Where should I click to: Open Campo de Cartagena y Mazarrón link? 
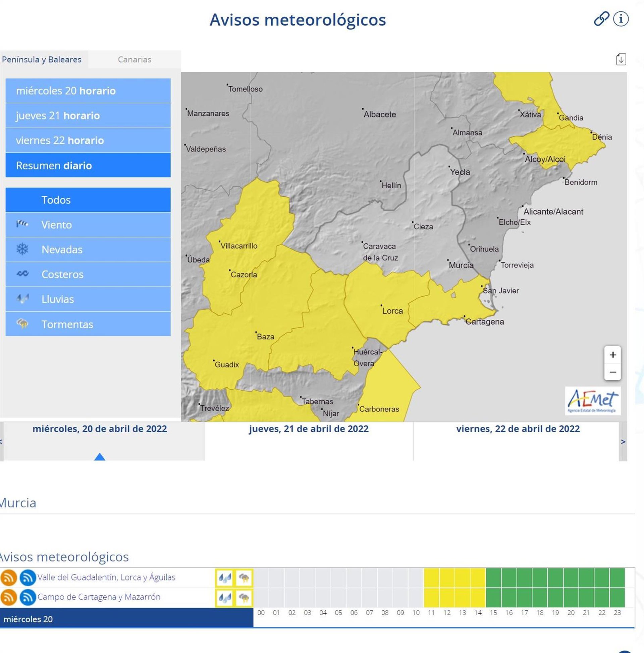tap(99, 597)
